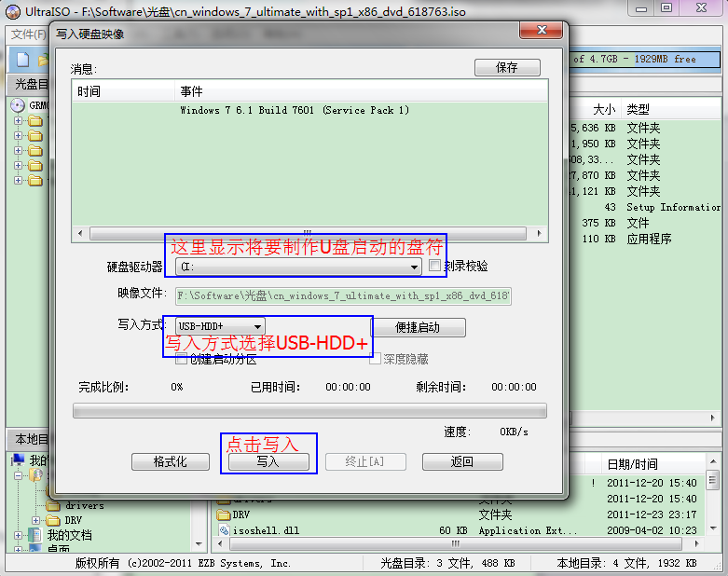The height and width of the screenshot is (576, 728).
Task: Maximize the UltraISO window
Action: 666,7
